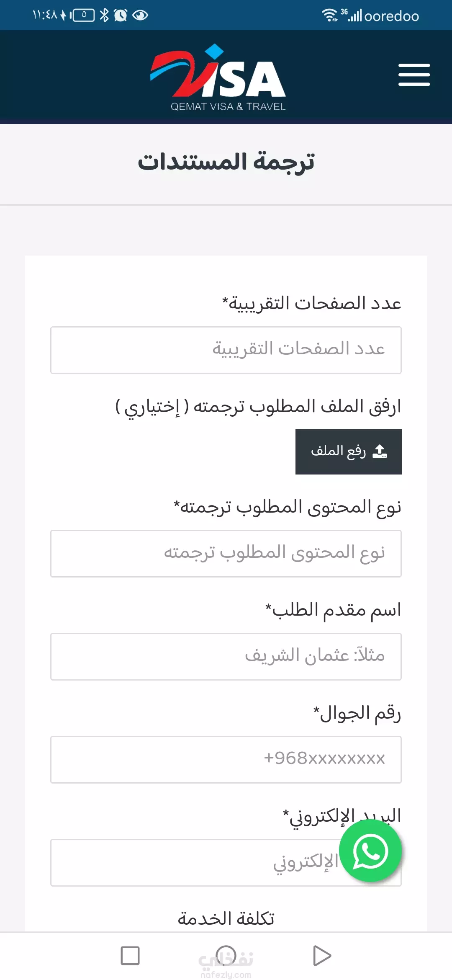Tap the Bluetooth status bar icon
452x980 pixels.
coord(104,15)
